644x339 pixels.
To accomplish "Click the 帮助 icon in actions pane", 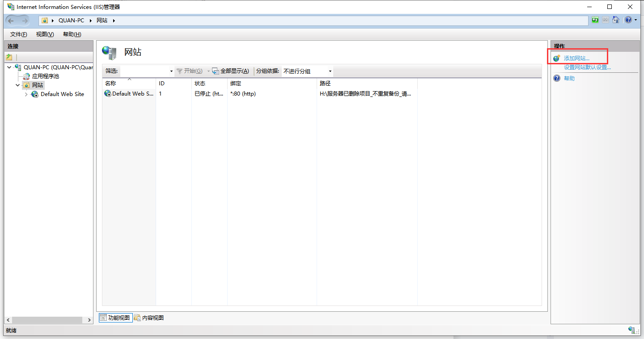I will pos(557,79).
